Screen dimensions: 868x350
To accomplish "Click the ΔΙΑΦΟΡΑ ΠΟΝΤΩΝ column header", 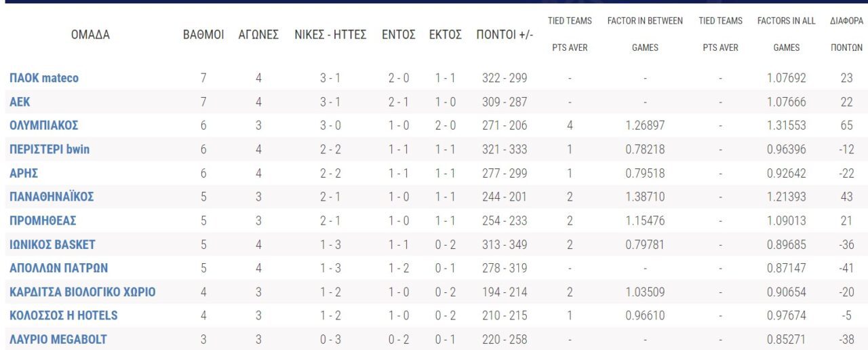I will [846, 34].
